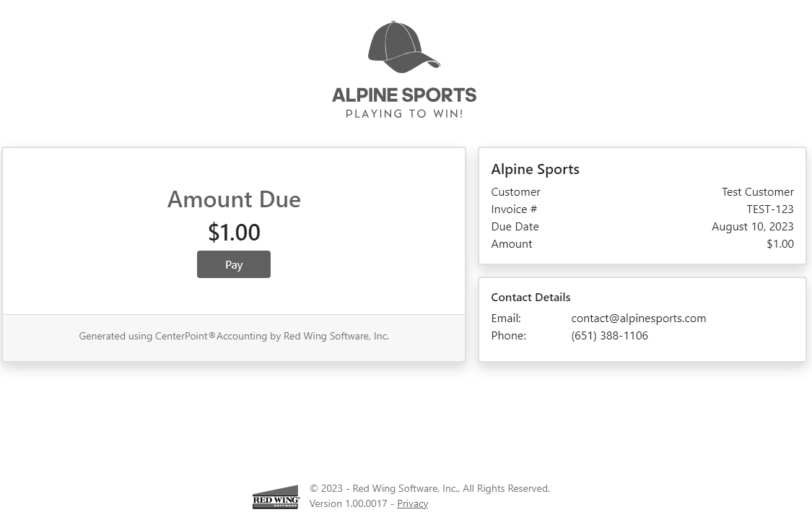Click the $1.00 value in invoice details card
This screenshot has height=520, width=812.
click(780, 244)
